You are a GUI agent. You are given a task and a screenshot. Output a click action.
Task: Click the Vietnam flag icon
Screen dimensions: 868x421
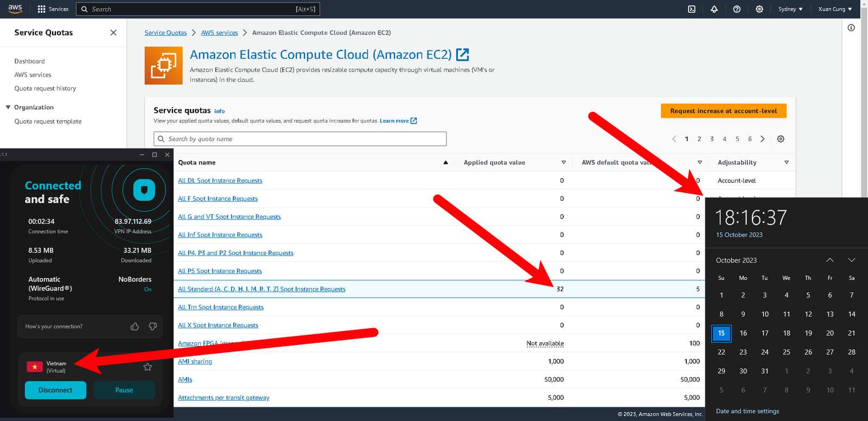coord(35,367)
